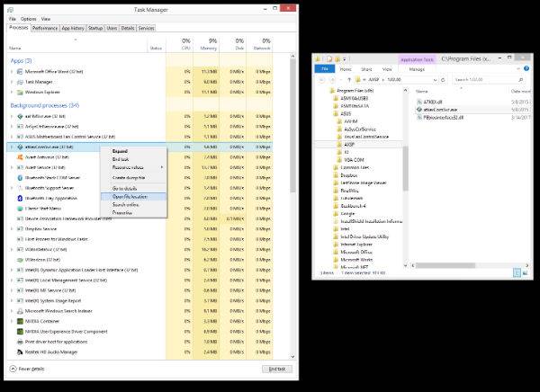
Task: Click the Classic Start Menu process icon
Action: click(x=20, y=209)
